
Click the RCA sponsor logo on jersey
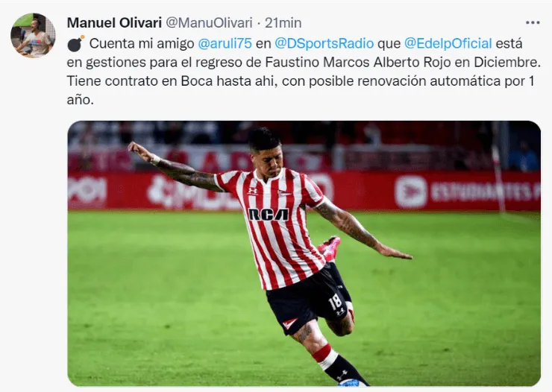coord(269,214)
